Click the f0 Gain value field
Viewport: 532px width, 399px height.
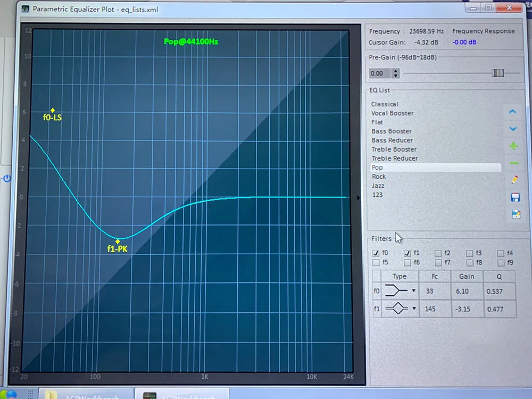[x=467, y=291]
